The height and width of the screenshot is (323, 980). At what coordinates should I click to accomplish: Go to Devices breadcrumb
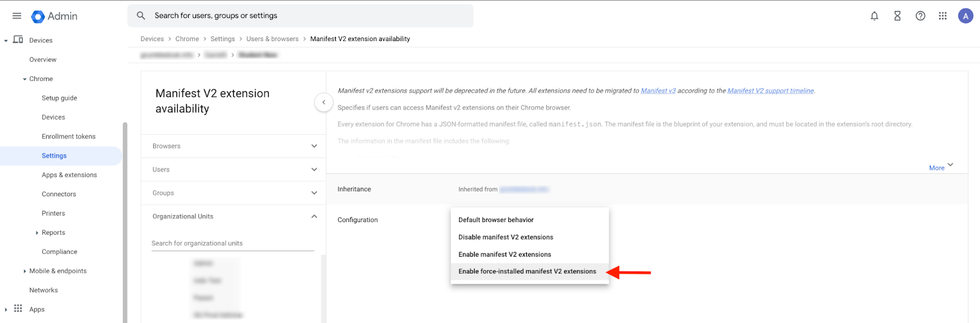[x=152, y=39]
